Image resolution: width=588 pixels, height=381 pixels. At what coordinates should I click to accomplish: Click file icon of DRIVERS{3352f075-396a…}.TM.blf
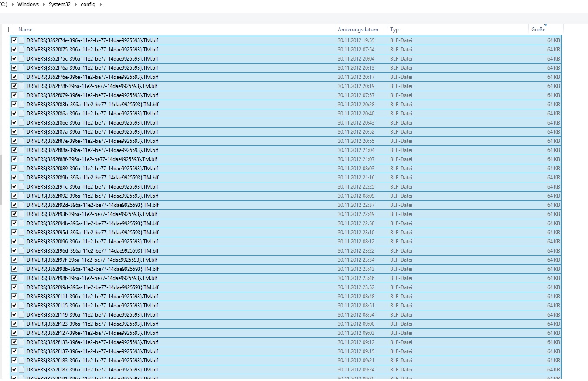tap(22, 50)
